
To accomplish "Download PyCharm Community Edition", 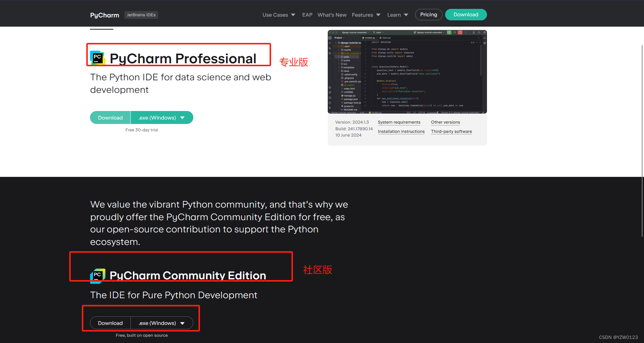I will [x=110, y=323].
